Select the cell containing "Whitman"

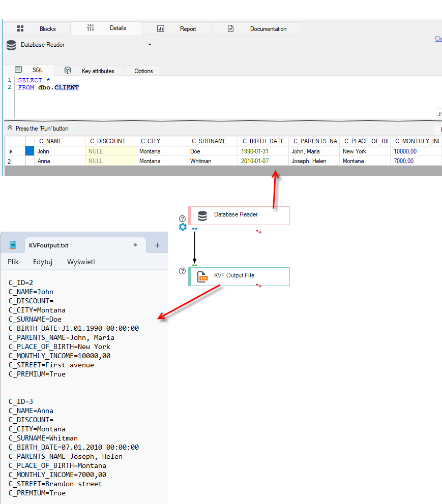coord(212,161)
